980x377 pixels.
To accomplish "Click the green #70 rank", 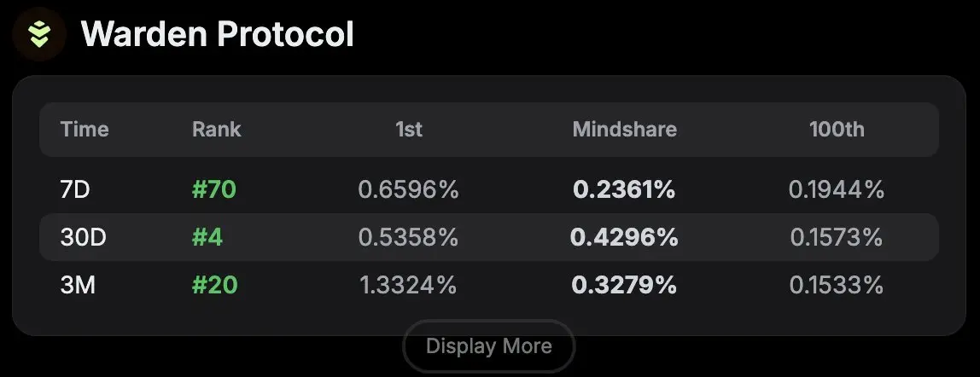I will 214,189.
